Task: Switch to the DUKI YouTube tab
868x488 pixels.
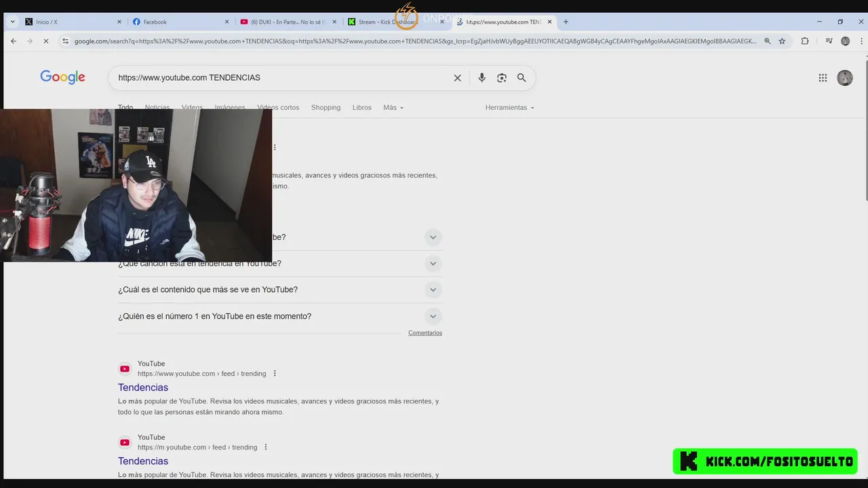Action: [288, 22]
